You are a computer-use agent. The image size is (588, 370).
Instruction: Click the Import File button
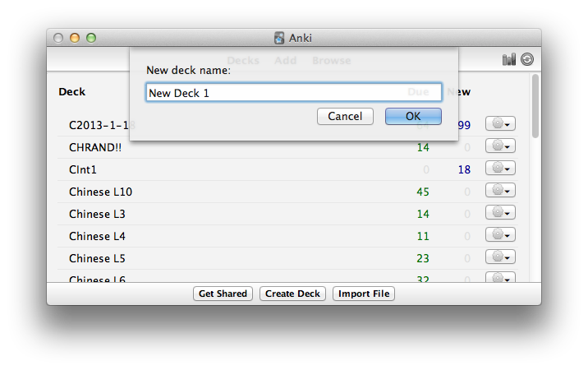click(364, 294)
